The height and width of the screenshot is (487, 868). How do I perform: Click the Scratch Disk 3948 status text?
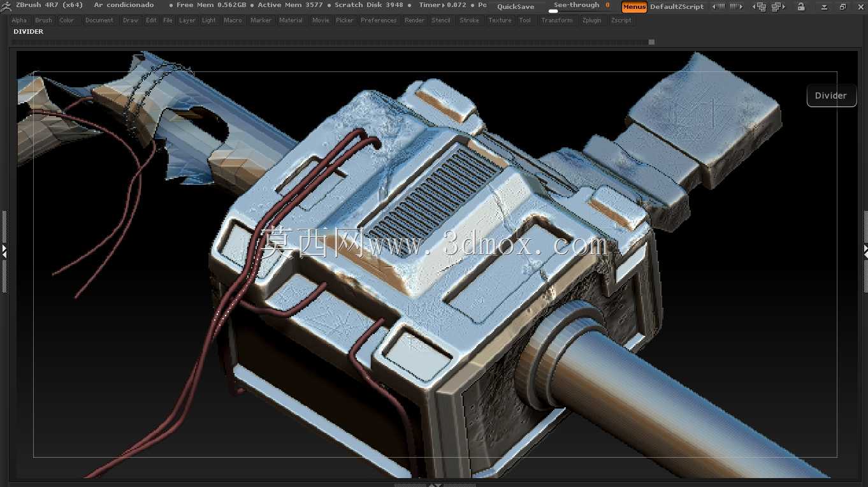369,5
